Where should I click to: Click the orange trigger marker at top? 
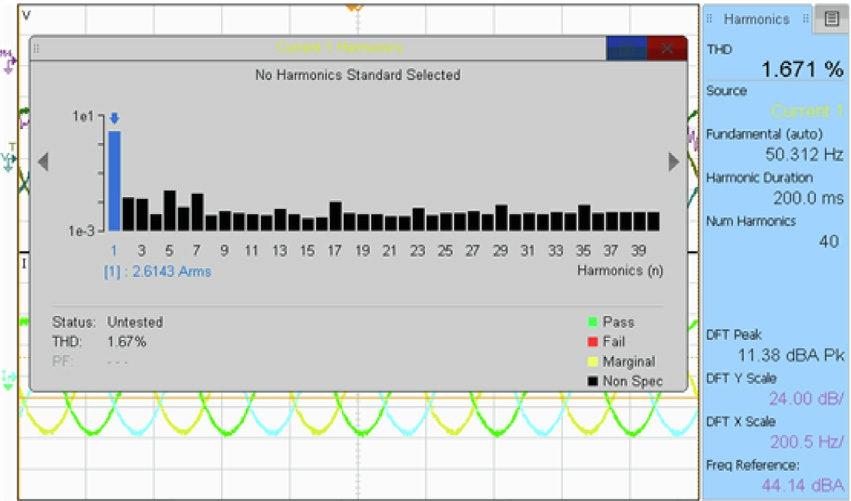[x=352, y=6]
